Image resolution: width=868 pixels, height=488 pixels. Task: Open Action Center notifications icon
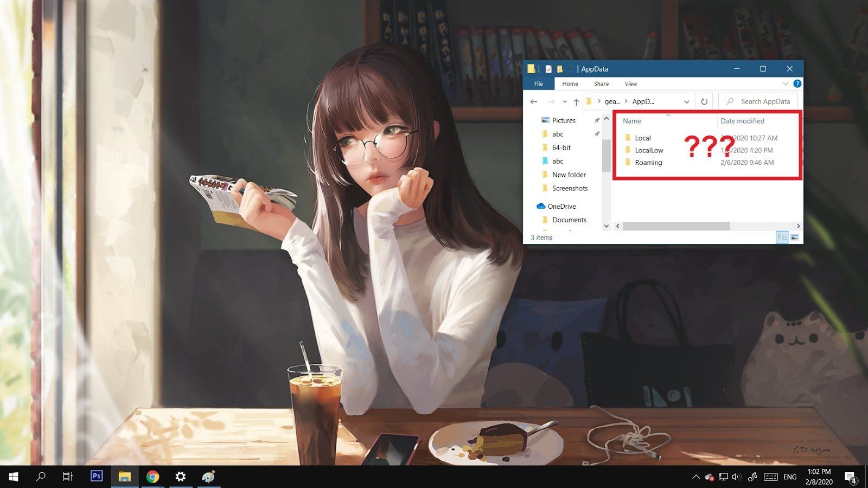[x=850, y=477]
